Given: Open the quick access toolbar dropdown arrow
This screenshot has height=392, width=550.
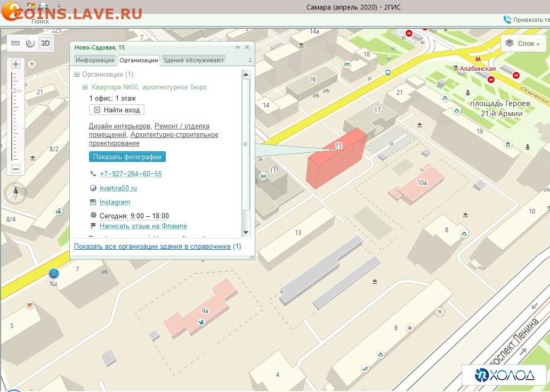Looking at the screenshot, I should coord(59,6).
